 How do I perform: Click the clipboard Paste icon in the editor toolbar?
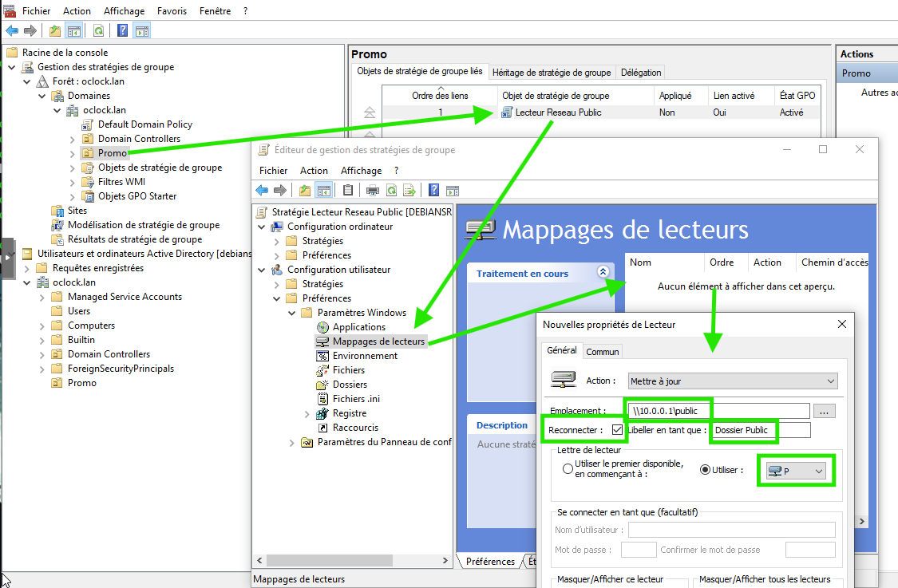tap(347, 190)
